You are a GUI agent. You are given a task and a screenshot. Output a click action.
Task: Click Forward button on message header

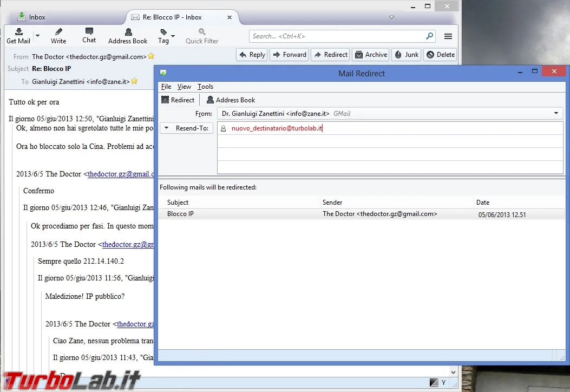(x=290, y=55)
